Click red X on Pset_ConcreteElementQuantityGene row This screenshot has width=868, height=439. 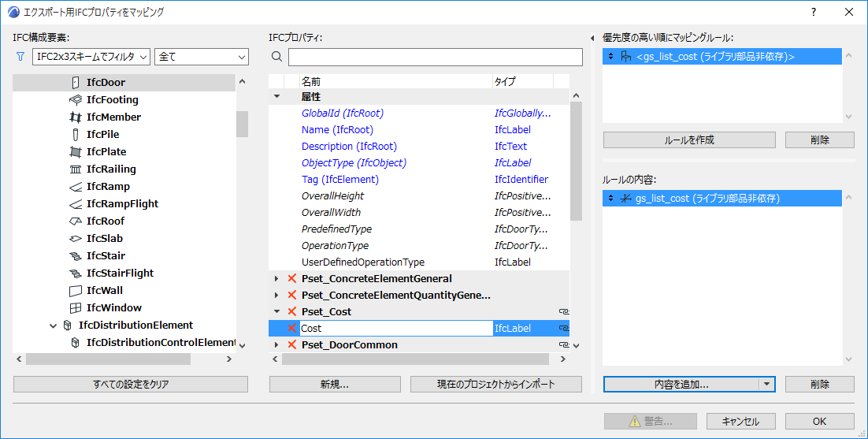tap(292, 295)
